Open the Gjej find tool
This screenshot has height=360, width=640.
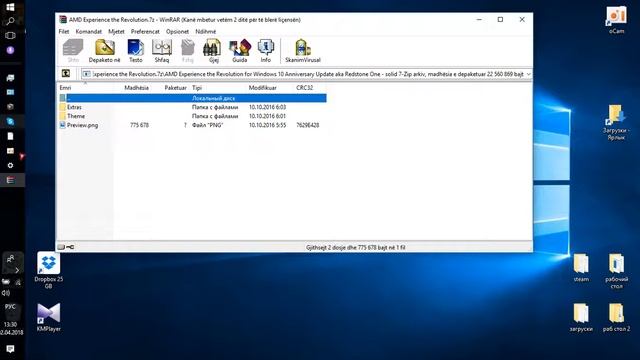point(213,51)
